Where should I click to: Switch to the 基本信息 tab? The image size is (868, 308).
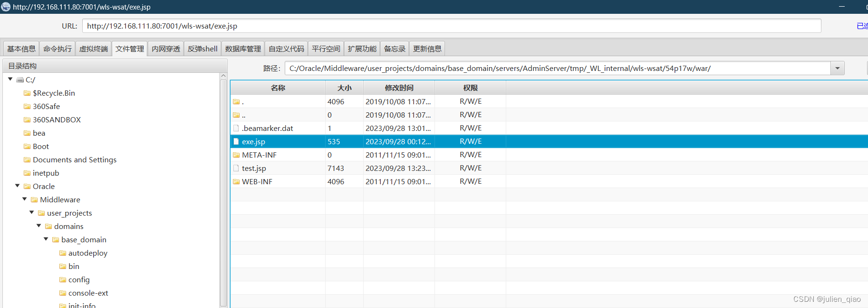tap(21, 49)
